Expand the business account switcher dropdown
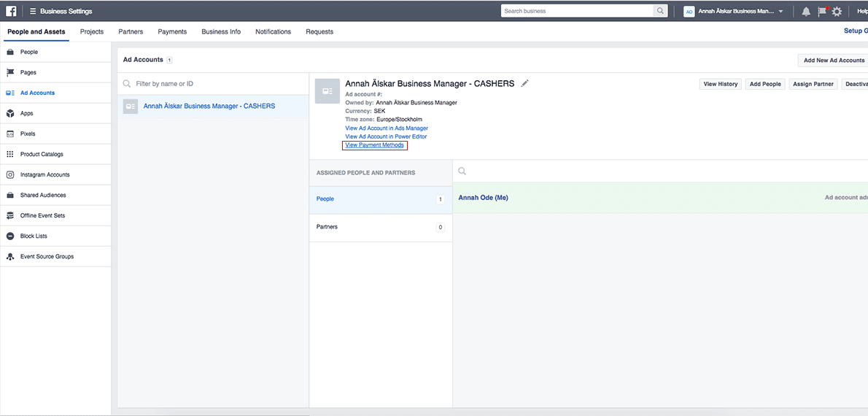The width and height of the screenshot is (868, 416). click(780, 12)
